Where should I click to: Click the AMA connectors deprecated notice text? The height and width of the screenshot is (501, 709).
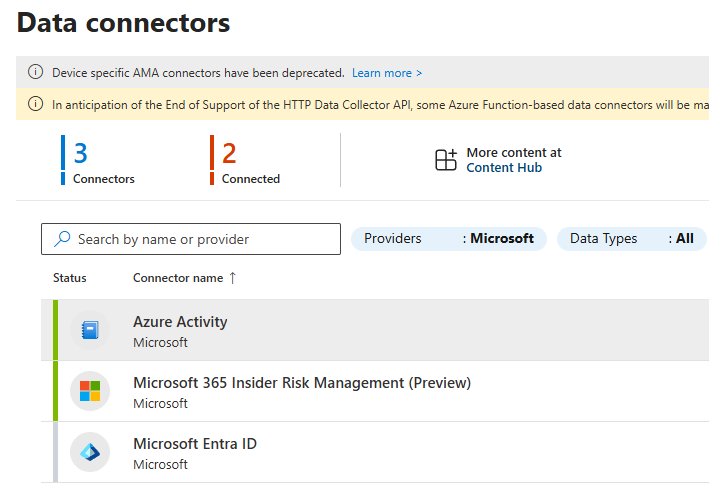click(x=198, y=73)
